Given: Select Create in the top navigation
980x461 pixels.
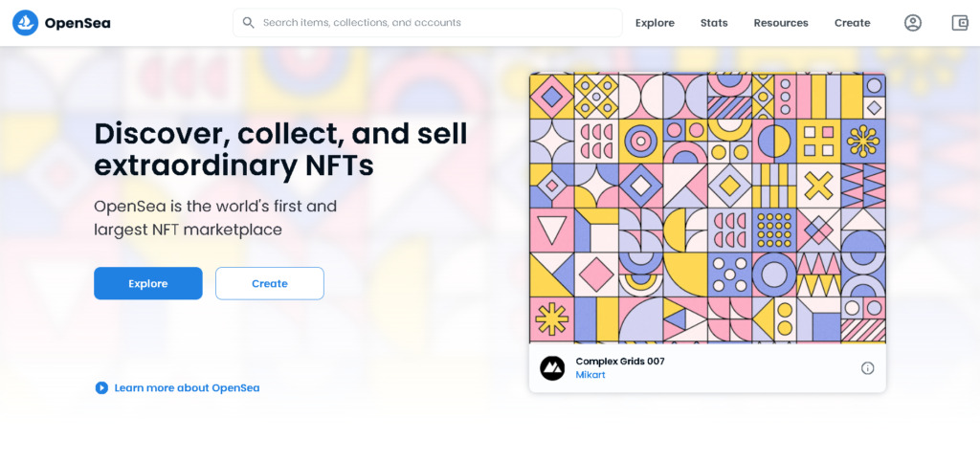Looking at the screenshot, I should pos(852,23).
